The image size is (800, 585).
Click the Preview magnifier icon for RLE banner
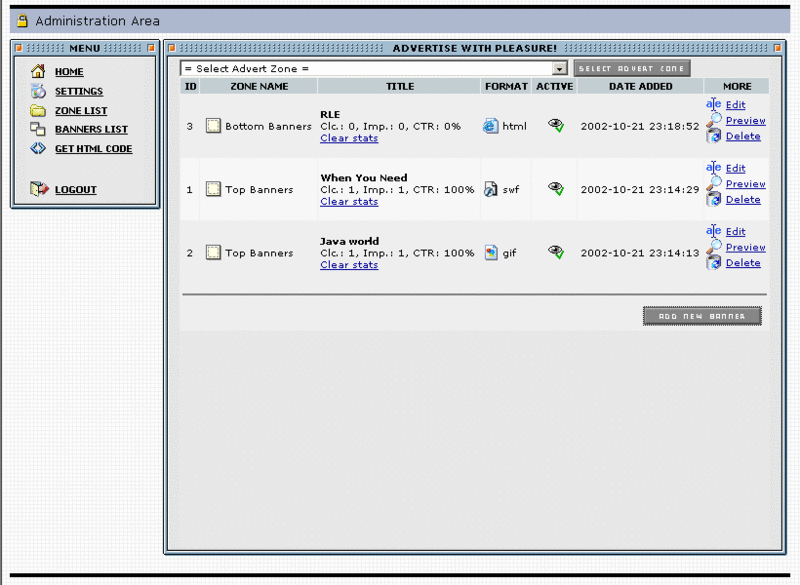714,120
